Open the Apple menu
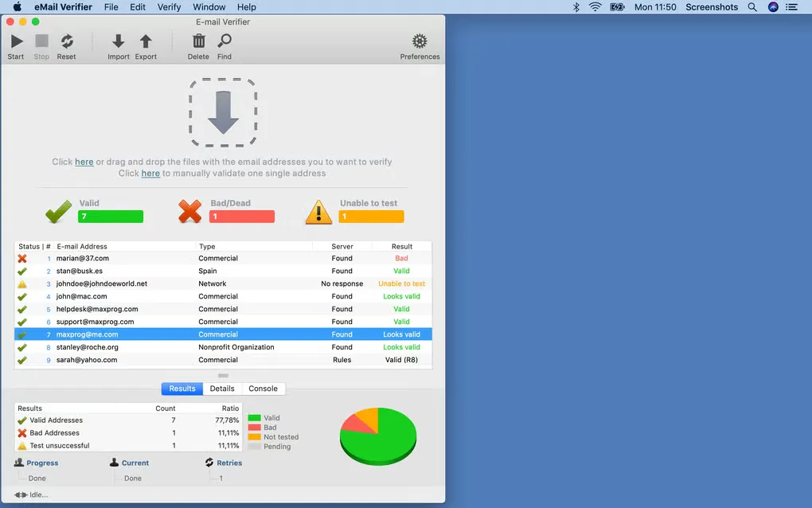This screenshot has height=508, width=812. click(x=17, y=6)
